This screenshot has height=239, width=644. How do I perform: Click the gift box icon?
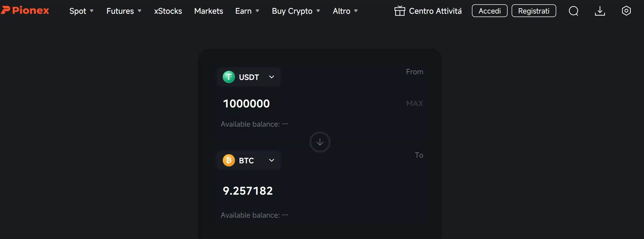point(400,11)
